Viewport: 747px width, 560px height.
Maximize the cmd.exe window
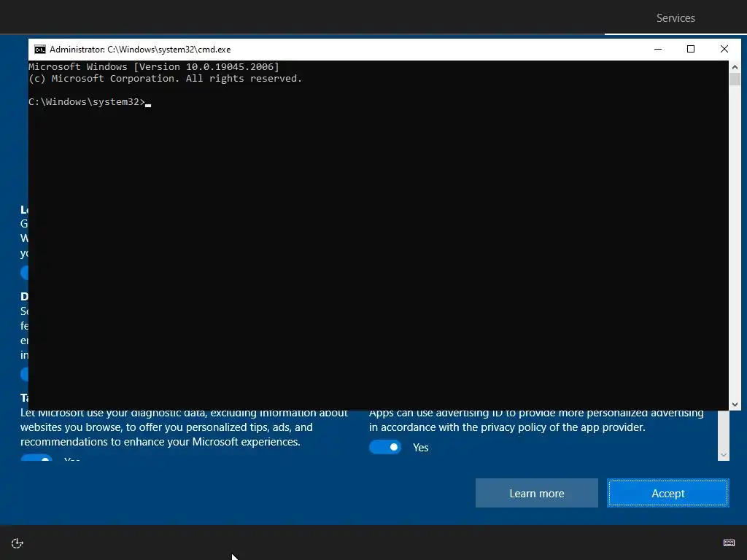[x=691, y=49]
